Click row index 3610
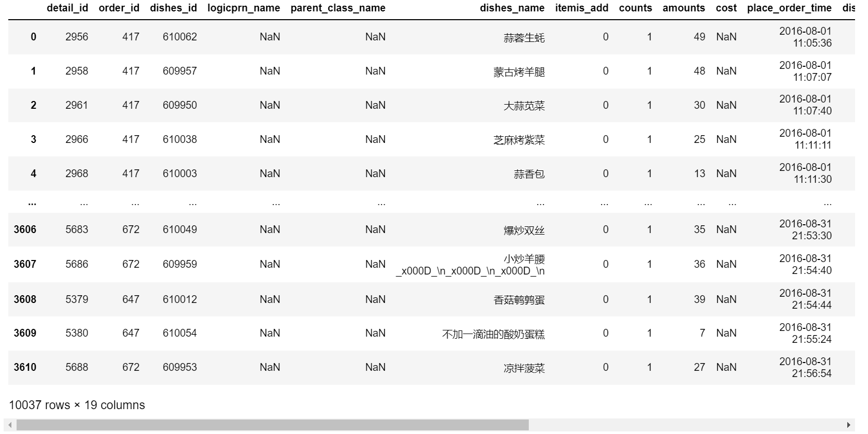Image resolution: width=868 pixels, height=434 pixels. pyautogui.click(x=25, y=367)
